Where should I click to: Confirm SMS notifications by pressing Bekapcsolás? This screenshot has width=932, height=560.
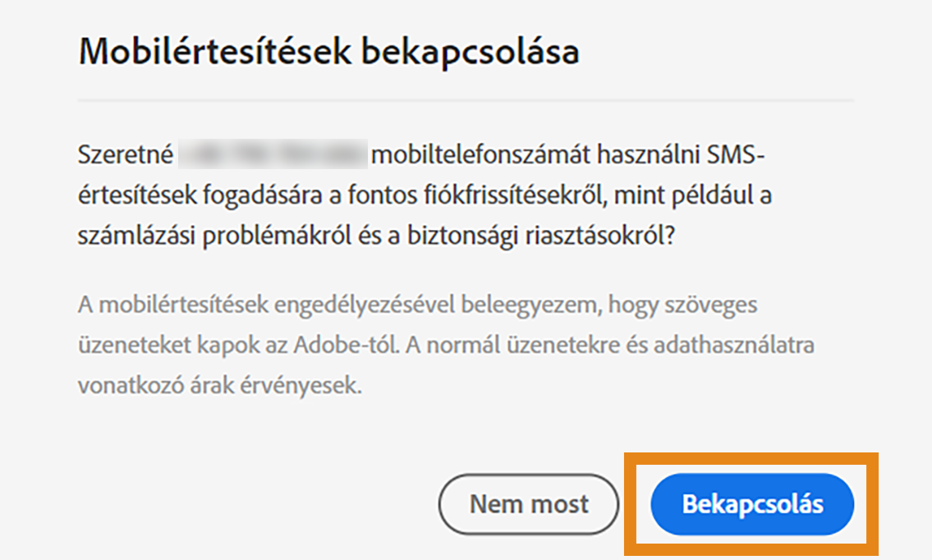point(752,504)
